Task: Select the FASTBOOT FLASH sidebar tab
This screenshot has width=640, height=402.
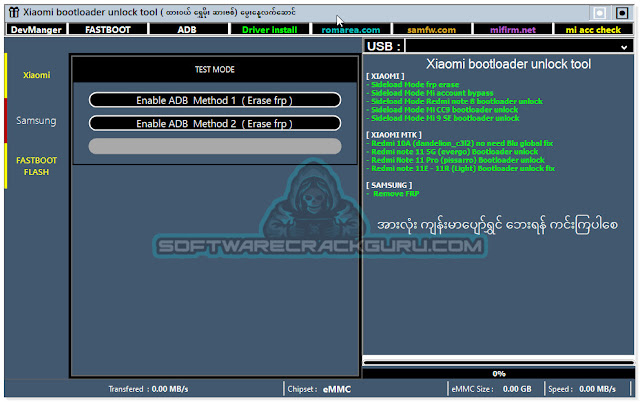Action: [36, 166]
